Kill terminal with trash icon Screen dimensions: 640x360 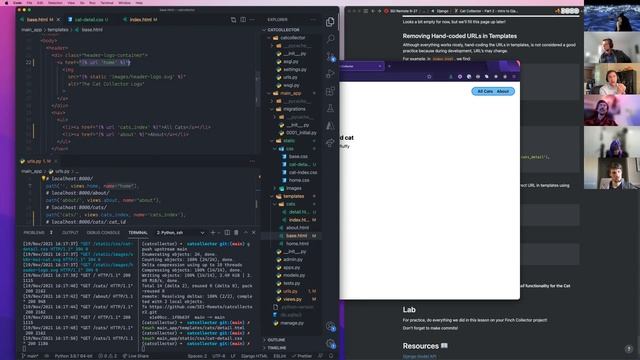click(x=236, y=233)
